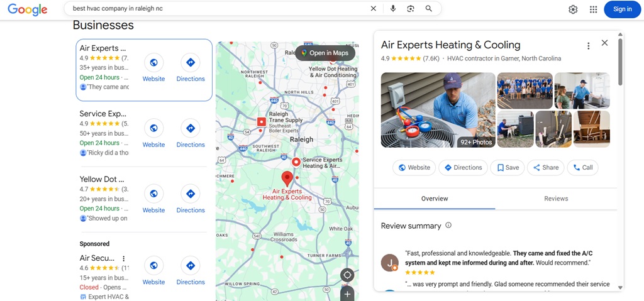Open sponsored Air Secure options menu
The height and width of the screenshot is (301, 644).
click(x=124, y=258)
